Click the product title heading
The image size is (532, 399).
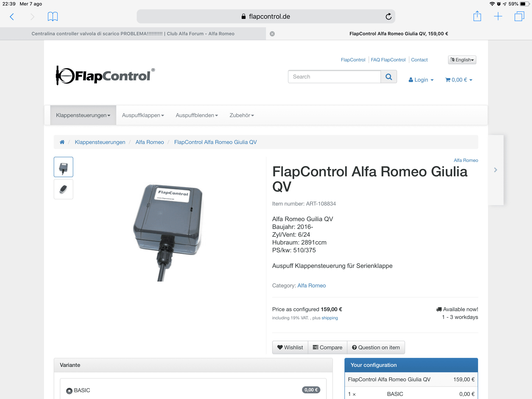[x=370, y=179]
